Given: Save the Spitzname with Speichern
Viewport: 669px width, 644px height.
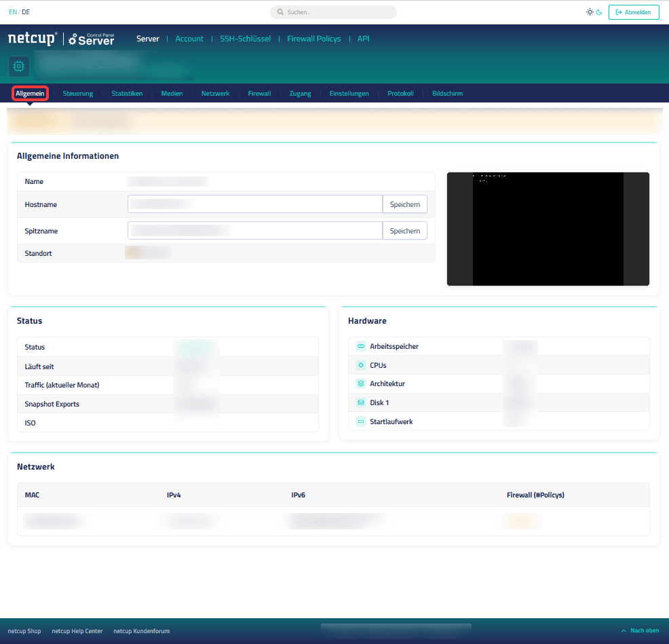Looking at the screenshot, I should pyautogui.click(x=405, y=231).
